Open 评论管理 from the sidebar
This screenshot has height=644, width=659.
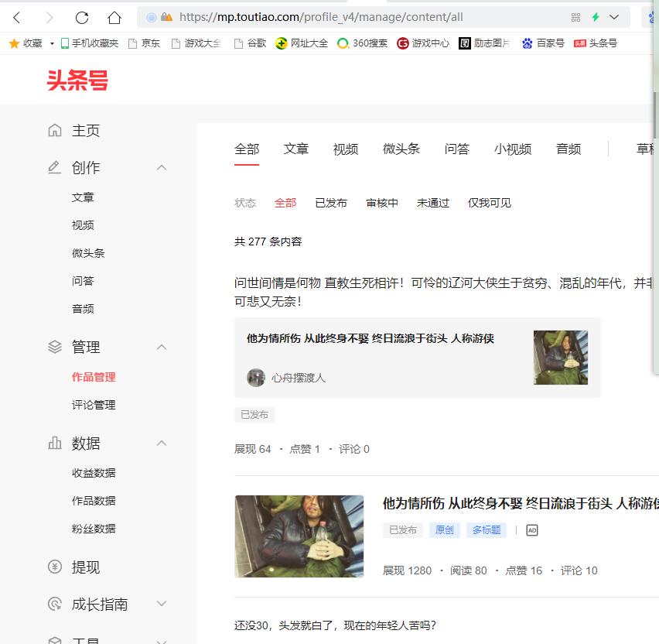tap(93, 405)
